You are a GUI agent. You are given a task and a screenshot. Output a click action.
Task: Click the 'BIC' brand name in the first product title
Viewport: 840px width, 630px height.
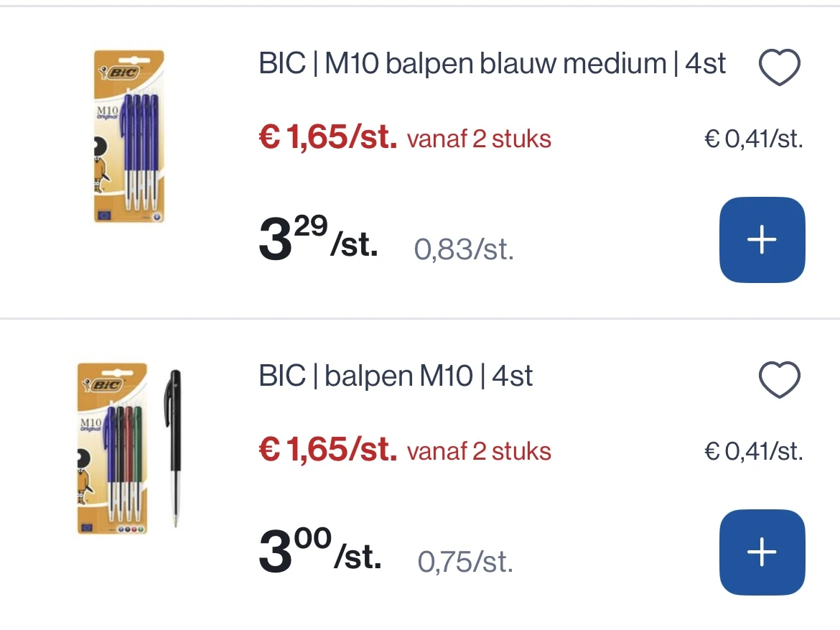pyautogui.click(x=282, y=63)
